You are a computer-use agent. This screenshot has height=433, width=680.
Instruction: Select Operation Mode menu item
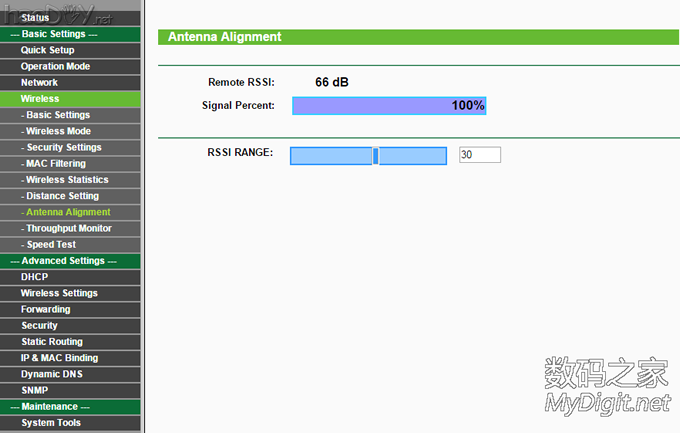tap(55, 66)
